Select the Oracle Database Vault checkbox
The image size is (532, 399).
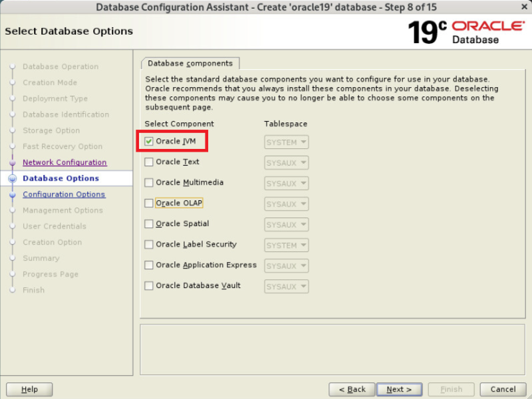coord(148,286)
